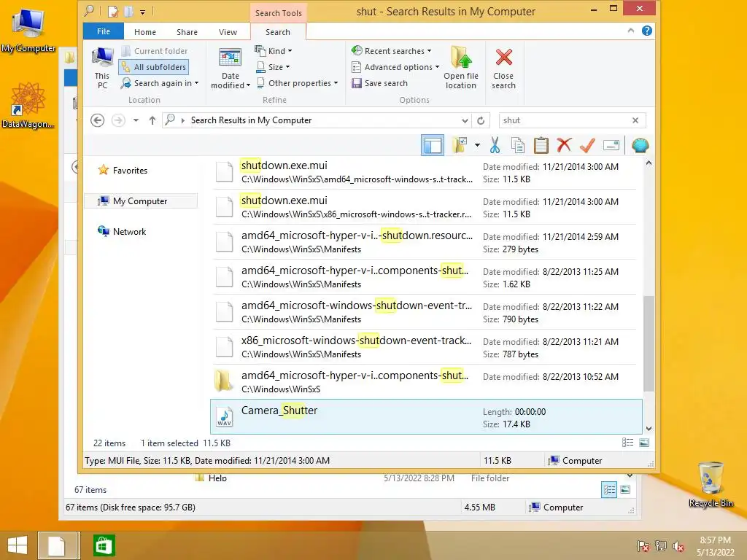
Task: Switch to the Share ribbon tab
Action: coord(187,32)
